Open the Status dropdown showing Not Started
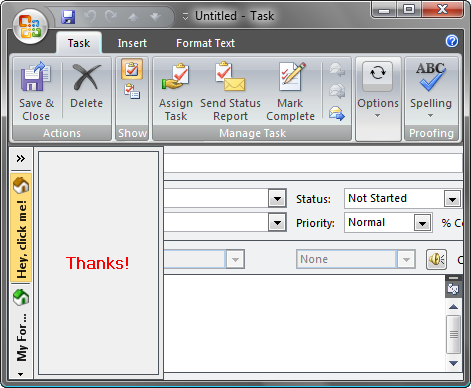Screen dimensions: 471x388 pyautogui.click(x=452, y=199)
